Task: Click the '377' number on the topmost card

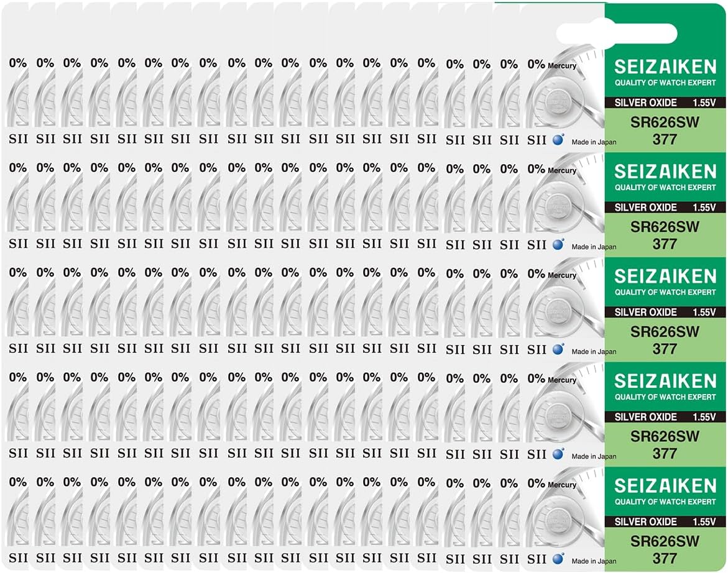Action: (x=665, y=139)
